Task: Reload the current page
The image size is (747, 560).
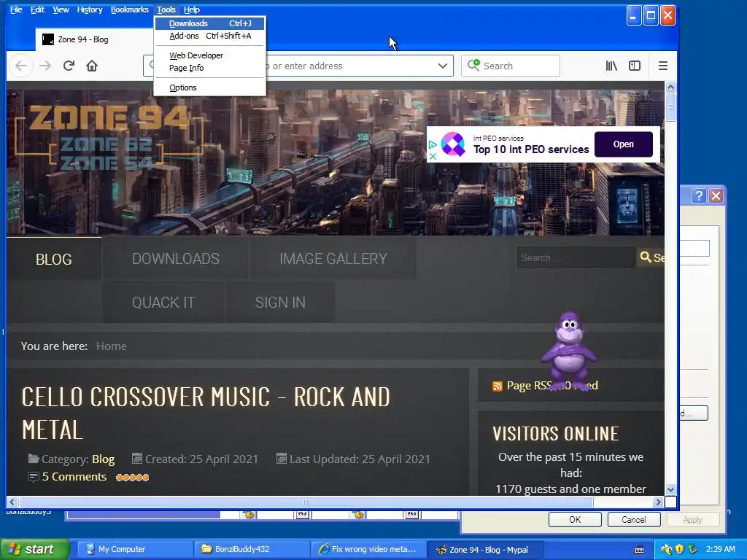Action: click(x=69, y=66)
